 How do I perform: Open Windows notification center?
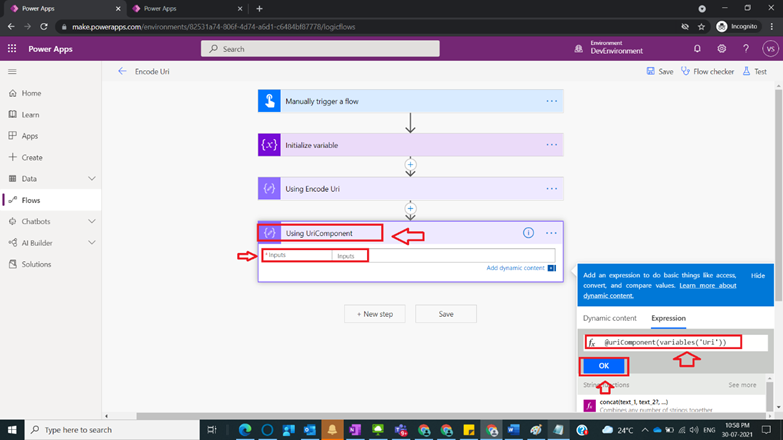coord(766,430)
